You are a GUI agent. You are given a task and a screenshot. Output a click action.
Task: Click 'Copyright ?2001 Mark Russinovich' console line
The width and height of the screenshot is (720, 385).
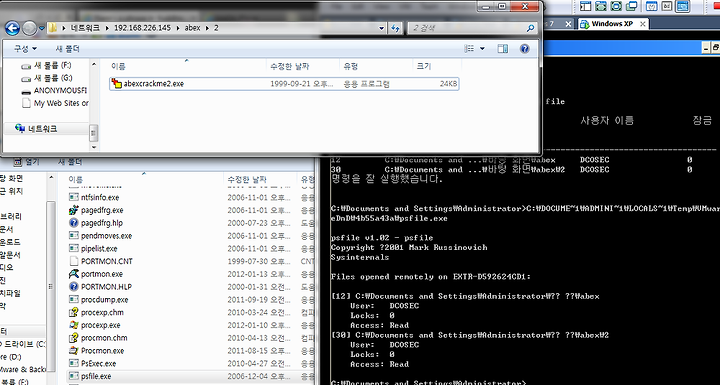[x=409, y=248]
